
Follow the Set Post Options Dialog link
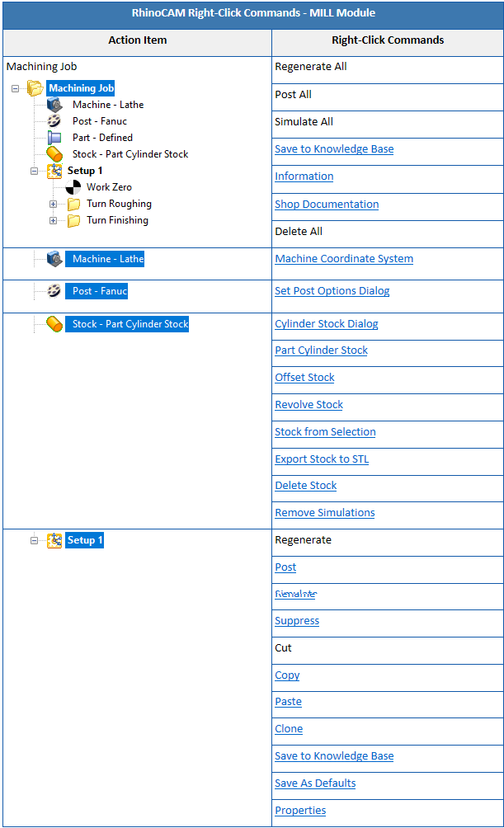(x=332, y=291)
